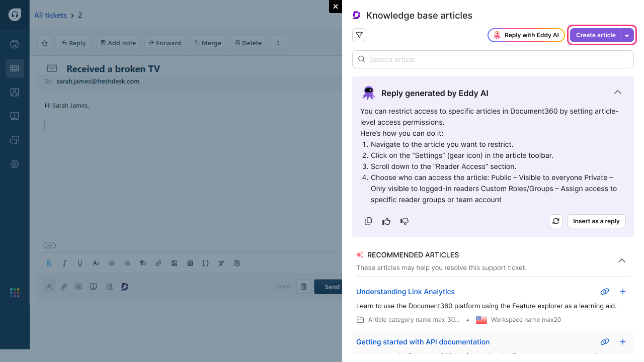Copy the Eddy AI generated reply
The image size is (644, 362).
[x=368, y=221]
